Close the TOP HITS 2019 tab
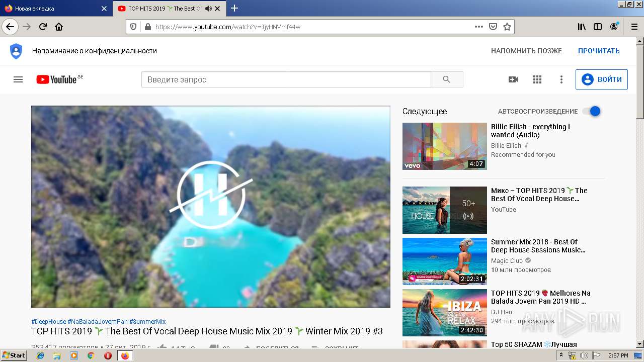This screenshot has width=644, height=362. click(x=217, y=9)
